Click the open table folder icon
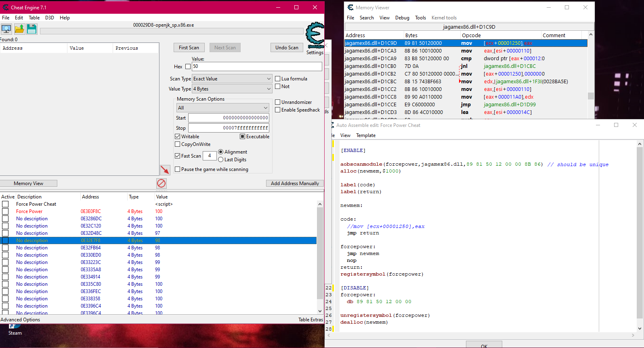 19,29
